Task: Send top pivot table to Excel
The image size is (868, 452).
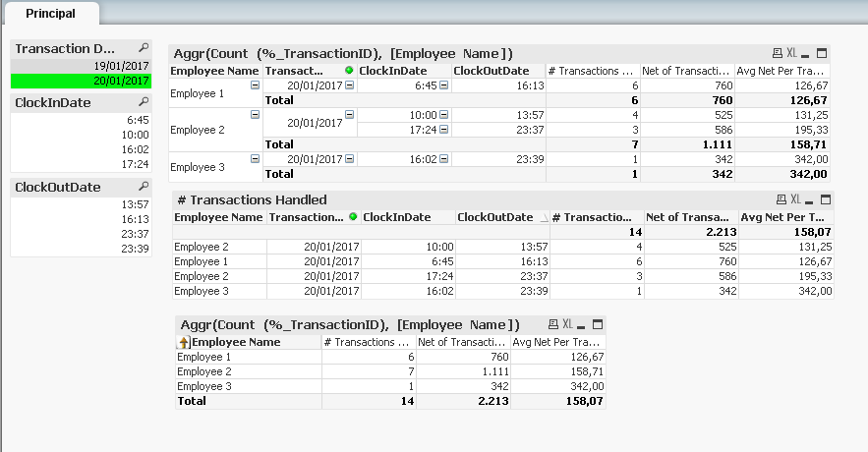Action: [791, 53]
